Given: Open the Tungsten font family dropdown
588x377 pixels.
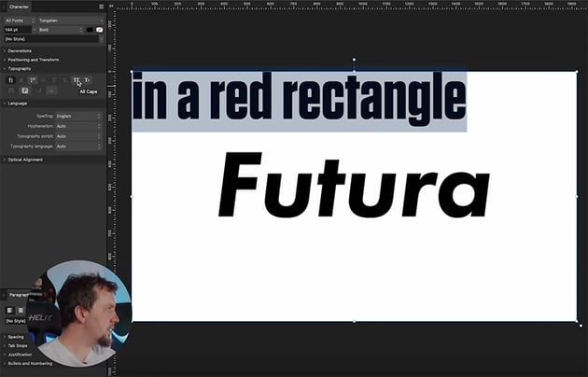Looking at the screenshot, I should (71, 21).
